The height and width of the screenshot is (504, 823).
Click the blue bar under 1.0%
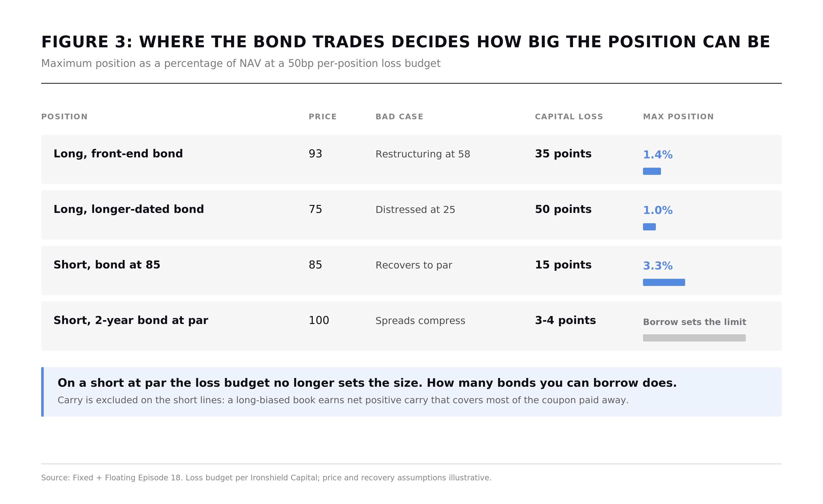click(649, 227)
